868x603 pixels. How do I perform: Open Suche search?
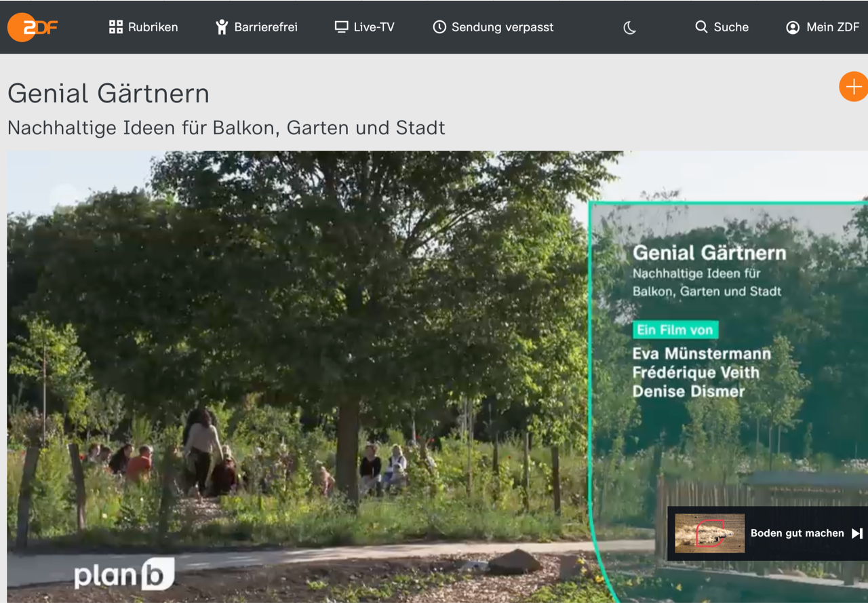(722, 27)
